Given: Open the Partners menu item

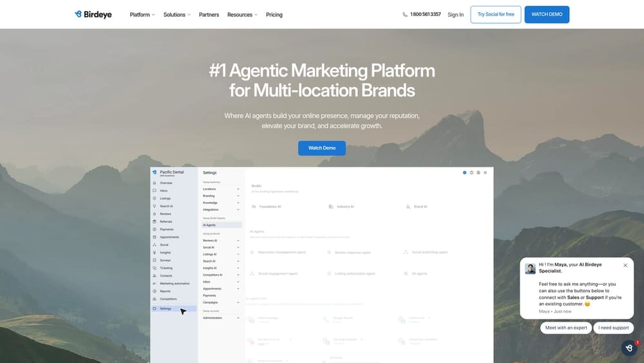Looking at the screenshot, I should tap(209, 14).
